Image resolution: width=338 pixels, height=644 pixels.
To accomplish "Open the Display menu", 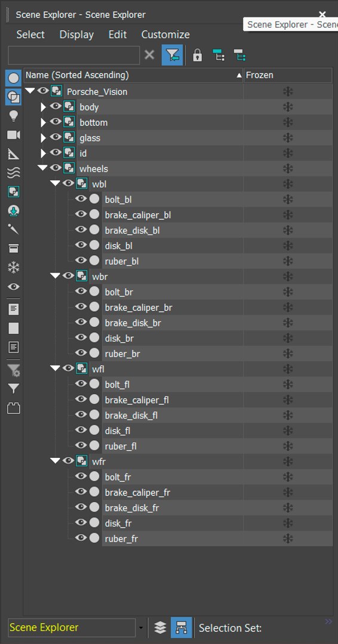I will point(76,35).
